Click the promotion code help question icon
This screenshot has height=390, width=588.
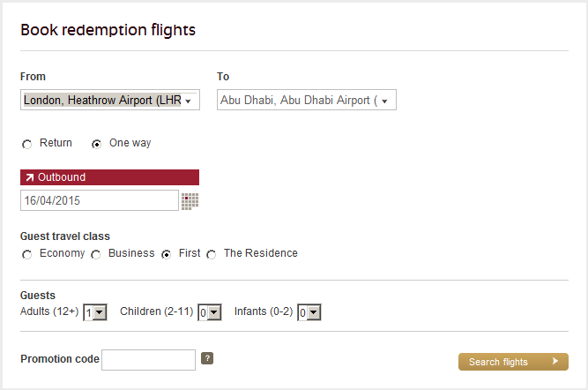coord(207,358)
